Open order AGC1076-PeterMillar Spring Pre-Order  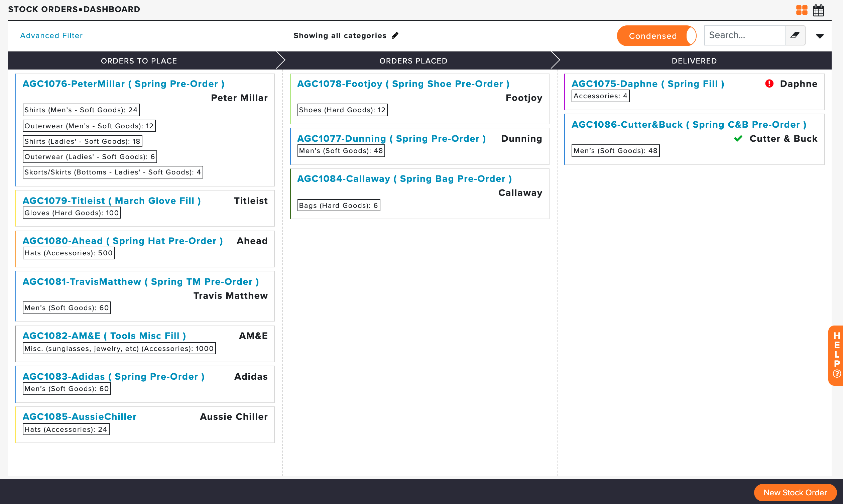tap(124, 84)
